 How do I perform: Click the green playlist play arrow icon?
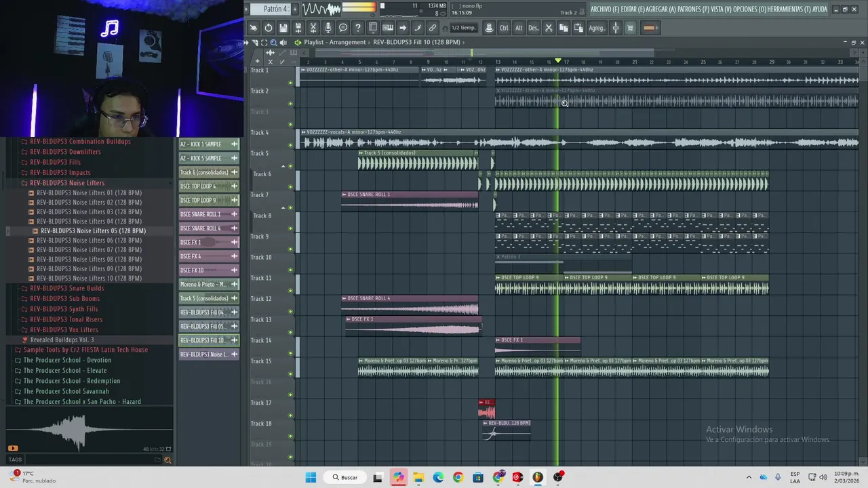[297, 42]
